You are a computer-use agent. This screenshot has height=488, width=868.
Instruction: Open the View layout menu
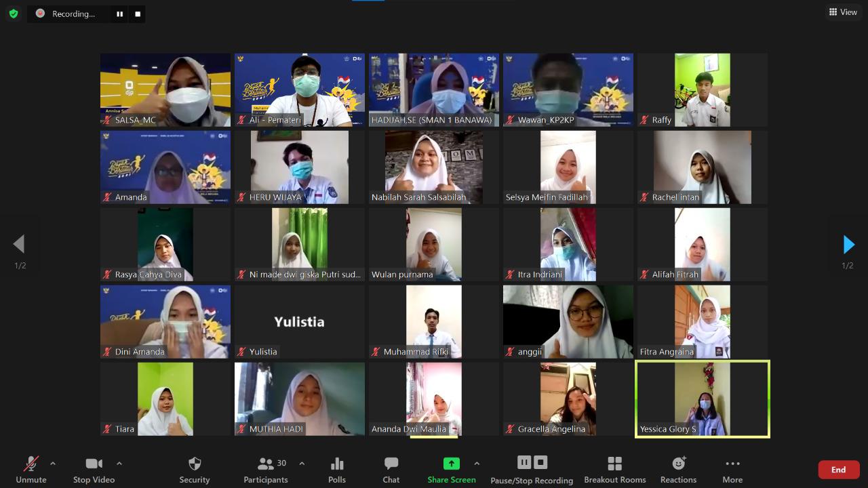(x=843, y=12)
